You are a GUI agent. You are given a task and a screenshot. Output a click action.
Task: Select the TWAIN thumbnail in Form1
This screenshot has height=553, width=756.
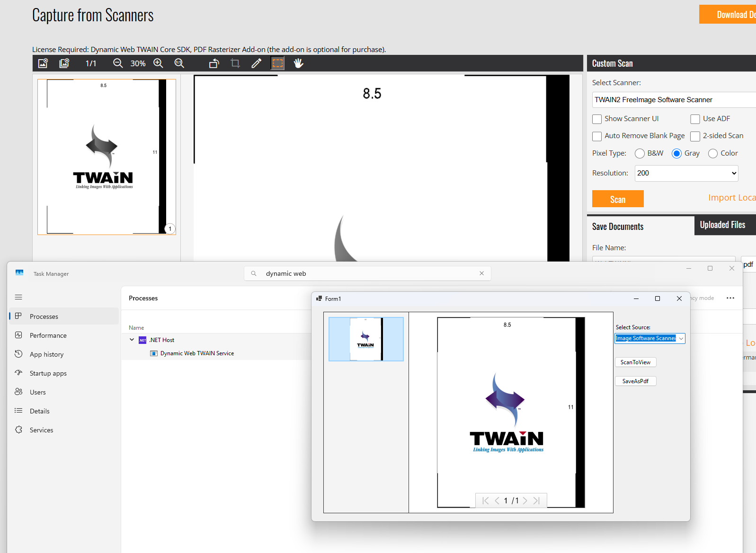(366, 339)
